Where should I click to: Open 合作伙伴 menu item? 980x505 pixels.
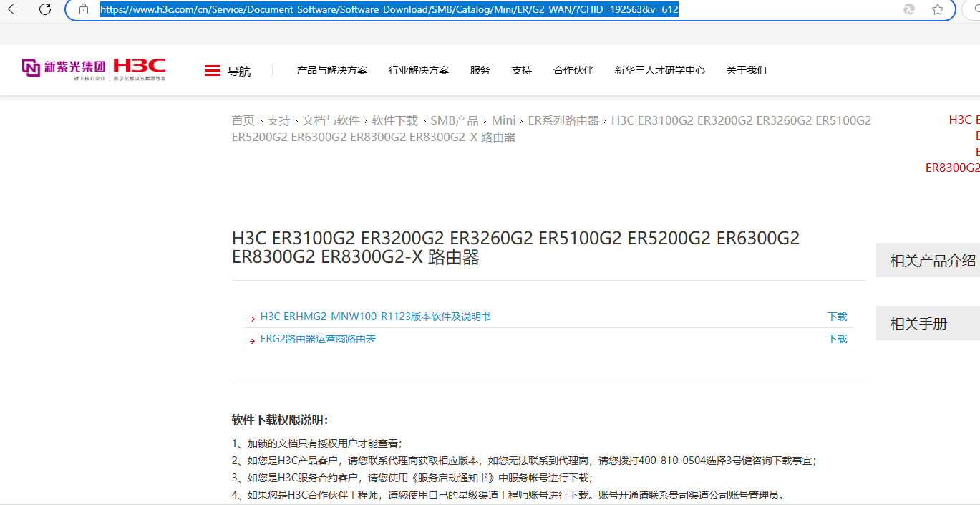pyautogui.click(x=573, y=70)
